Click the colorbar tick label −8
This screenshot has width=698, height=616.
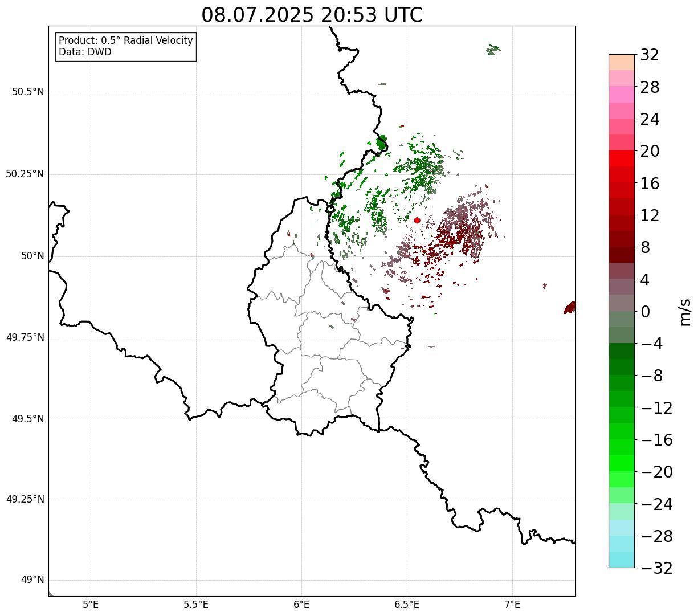652,376
